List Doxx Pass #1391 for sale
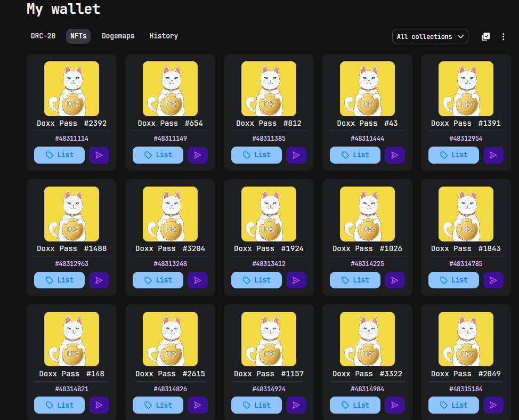 pyautogui.click(x=453, y=155)
